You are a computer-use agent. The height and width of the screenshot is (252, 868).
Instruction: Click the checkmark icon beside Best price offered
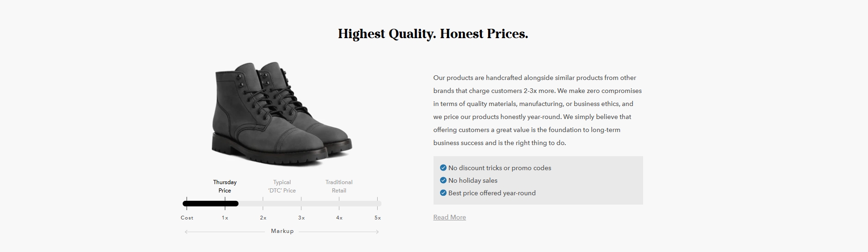pos(443,193)
